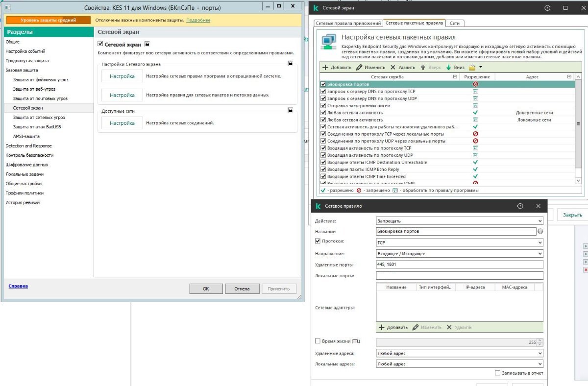Click the Удалить X icon in packet rules toolbar
This screenshot has width=588, height=386.
click(x=393, y=68)
